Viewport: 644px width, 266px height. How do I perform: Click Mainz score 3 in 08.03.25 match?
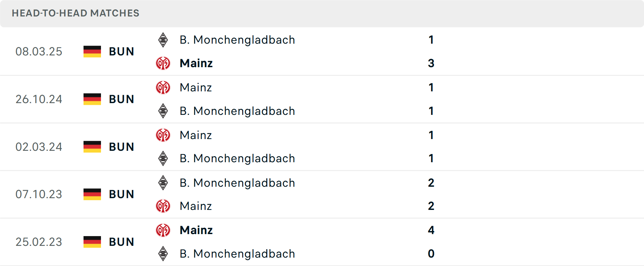point(431,63)
